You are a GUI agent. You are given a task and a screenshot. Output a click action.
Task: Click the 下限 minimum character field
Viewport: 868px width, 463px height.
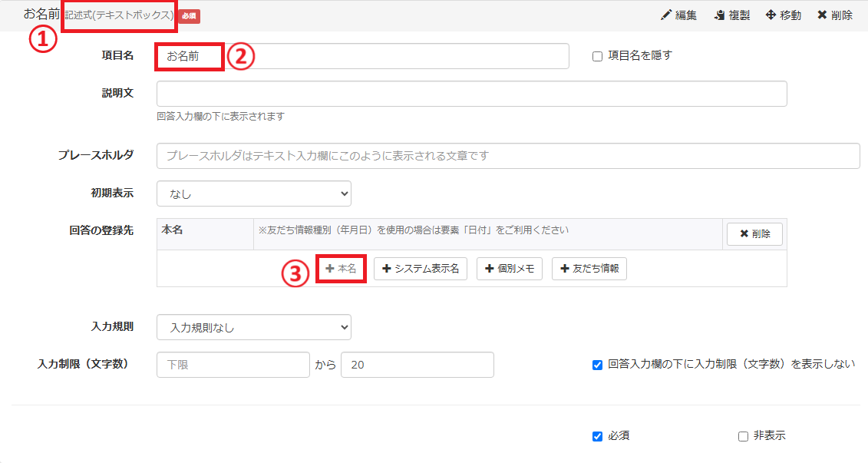tap(232, 365)
